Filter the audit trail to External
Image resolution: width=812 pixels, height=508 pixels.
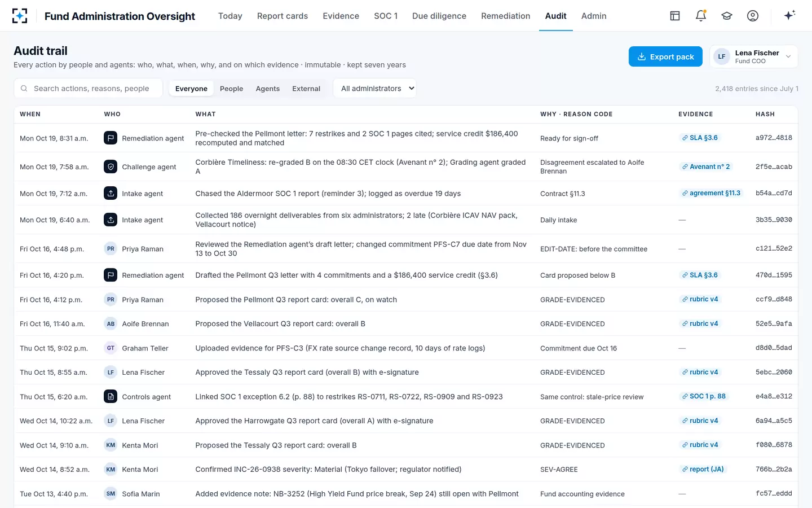click(306, 89)
